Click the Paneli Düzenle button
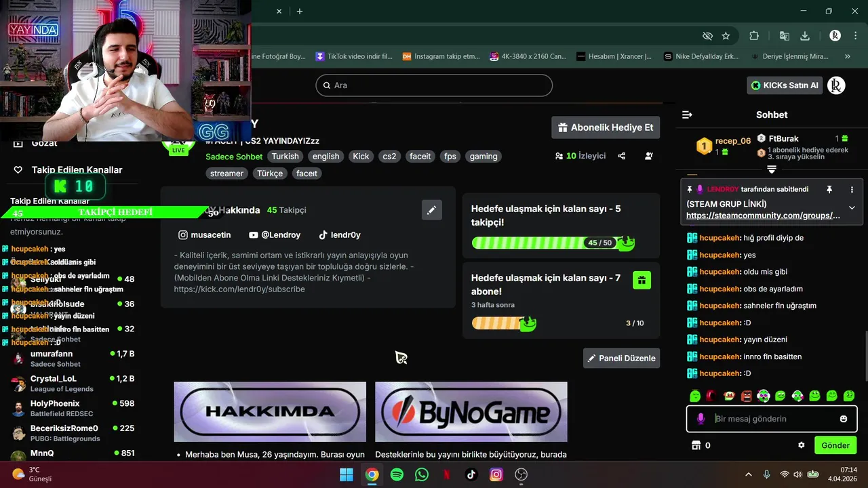 pyautogui.click(x=621, y=358)
